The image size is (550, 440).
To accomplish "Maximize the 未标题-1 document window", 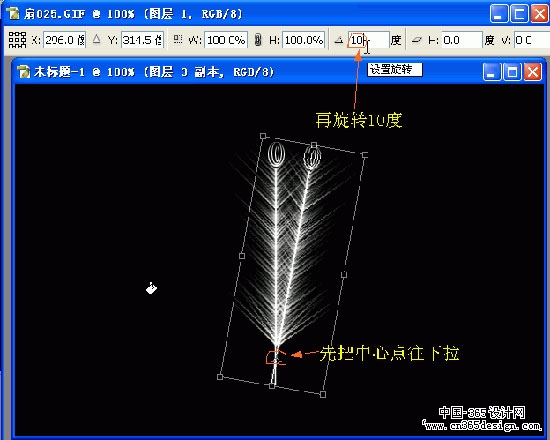I will click(x=512, y=72).
